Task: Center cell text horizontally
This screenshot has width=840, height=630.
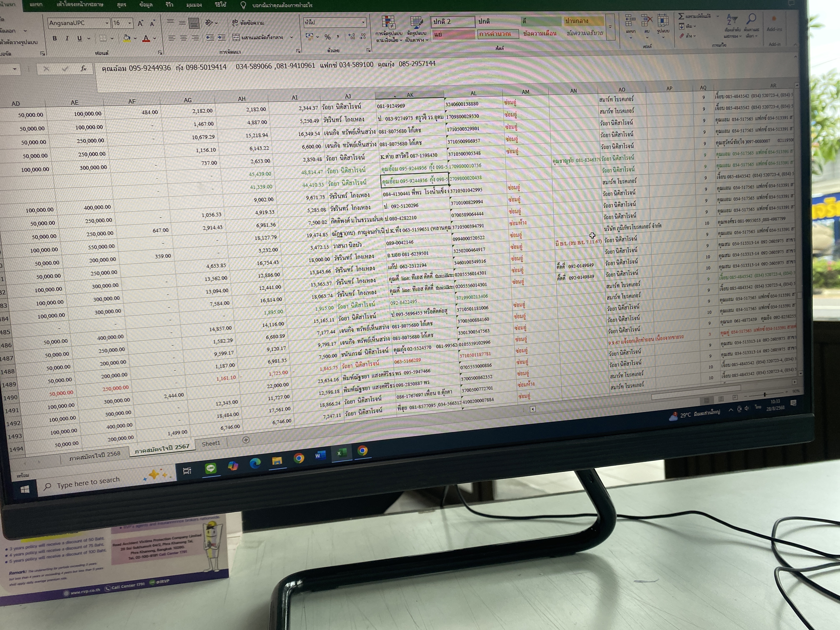Action: click(x=184, y=38)
